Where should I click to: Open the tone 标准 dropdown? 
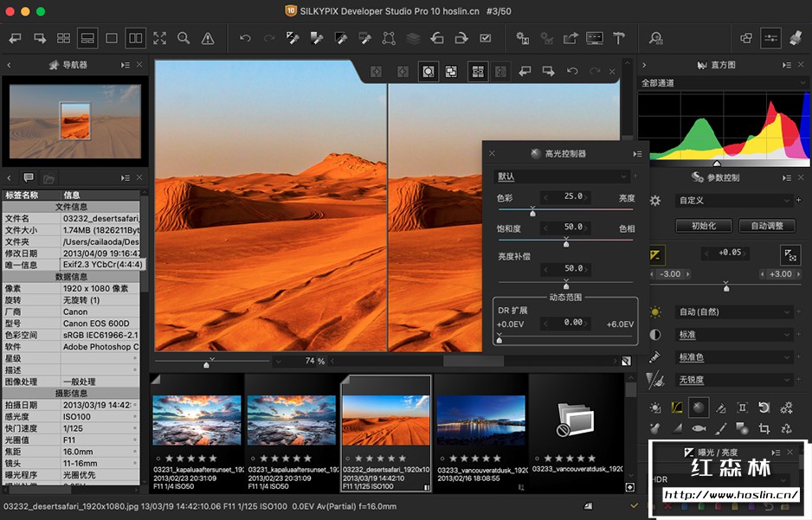click(734, 335)
